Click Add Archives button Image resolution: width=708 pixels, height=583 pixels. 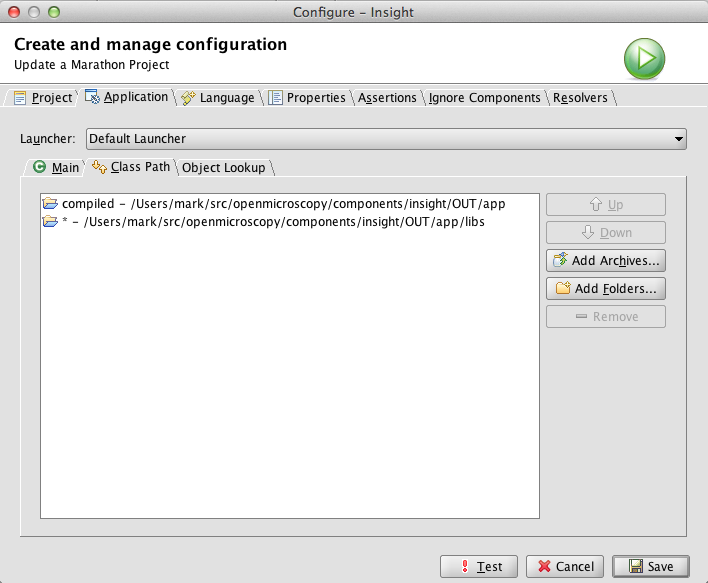pos(606,261)
